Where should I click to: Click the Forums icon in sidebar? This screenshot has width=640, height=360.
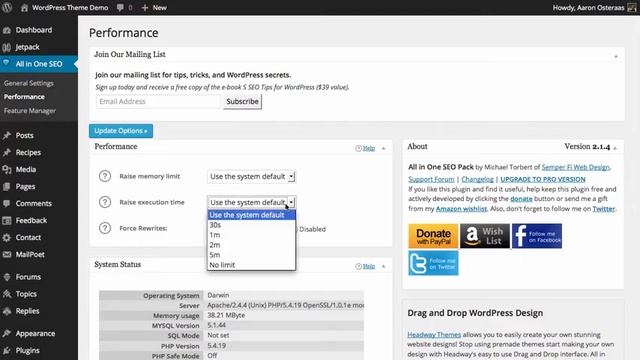point(7,277)
